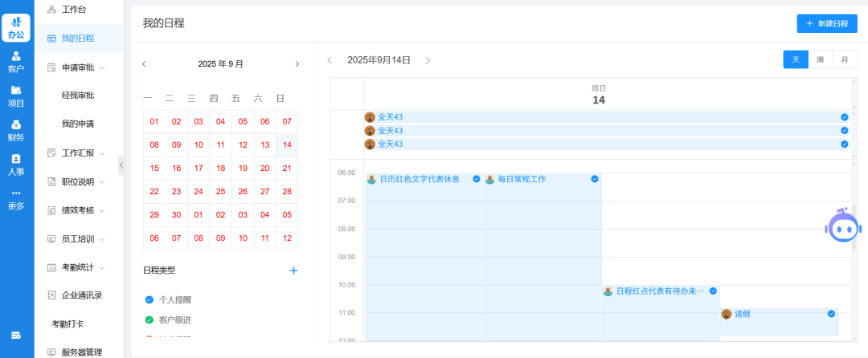Viewport: 868px width, 358px height.
Task: Go to previous month in mini calendar
Action: 144,64
